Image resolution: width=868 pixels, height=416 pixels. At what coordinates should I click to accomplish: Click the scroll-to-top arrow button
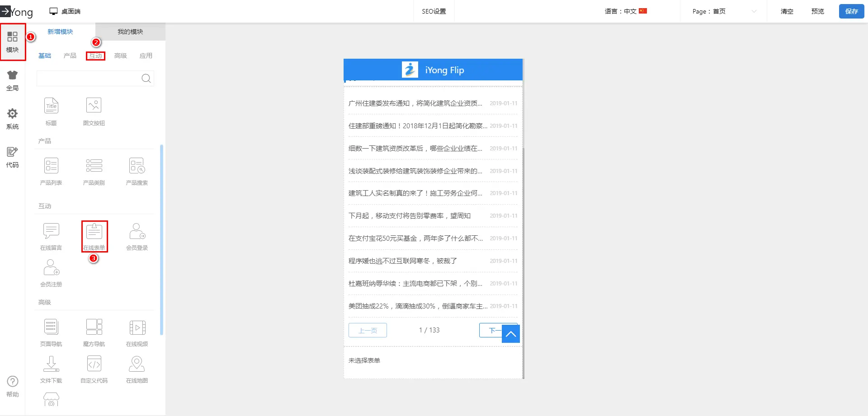(x=511, y=334)
